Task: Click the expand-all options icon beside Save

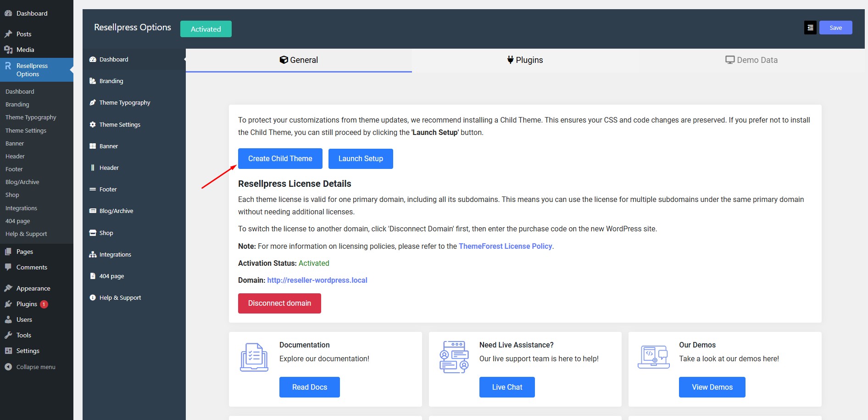Action: (810, 28)
